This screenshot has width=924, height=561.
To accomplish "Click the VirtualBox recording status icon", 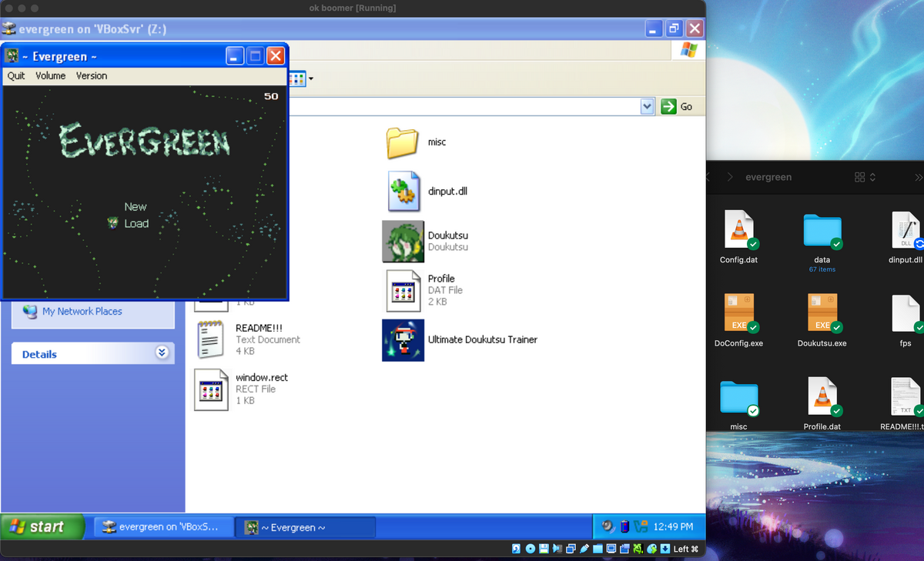I will [x=624, y=549].
